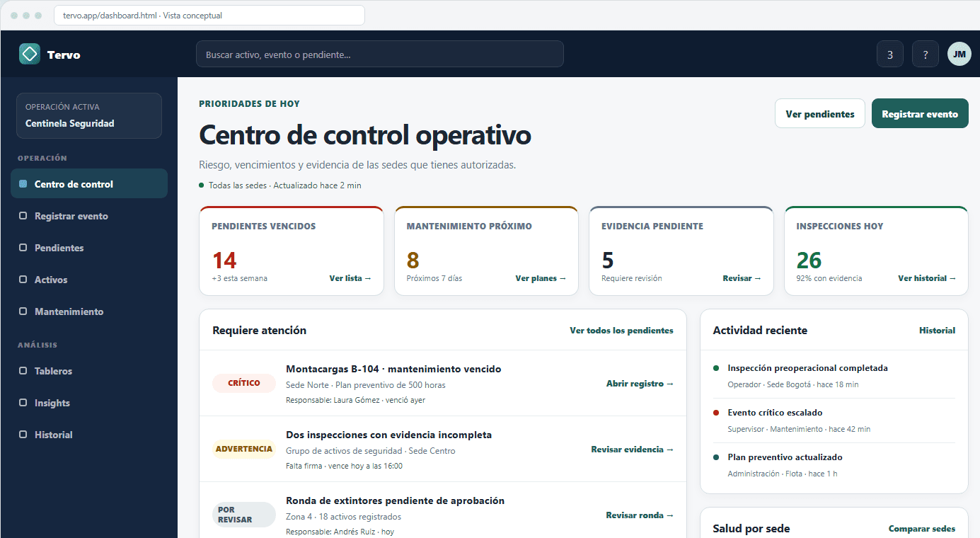980x538 pixels.
Task: Click Comparar sedes link
Action: pos(922,529)
